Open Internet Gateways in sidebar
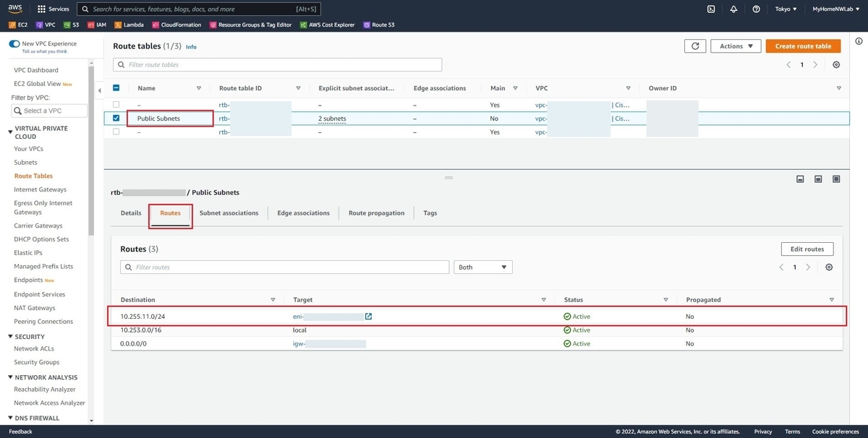This screenshot has height=438, width=868. [x=40, y=189]
